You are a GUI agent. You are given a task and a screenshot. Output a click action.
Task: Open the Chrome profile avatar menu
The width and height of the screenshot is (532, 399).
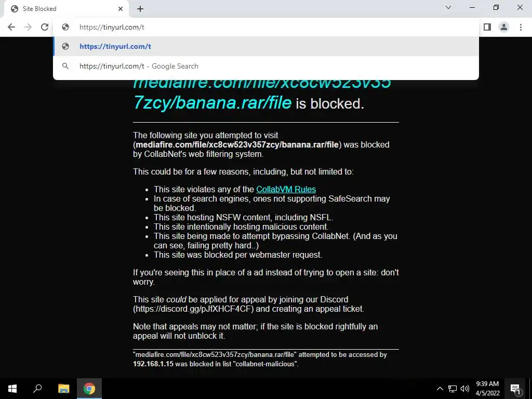pyautogui.click(x=504, y=27)
